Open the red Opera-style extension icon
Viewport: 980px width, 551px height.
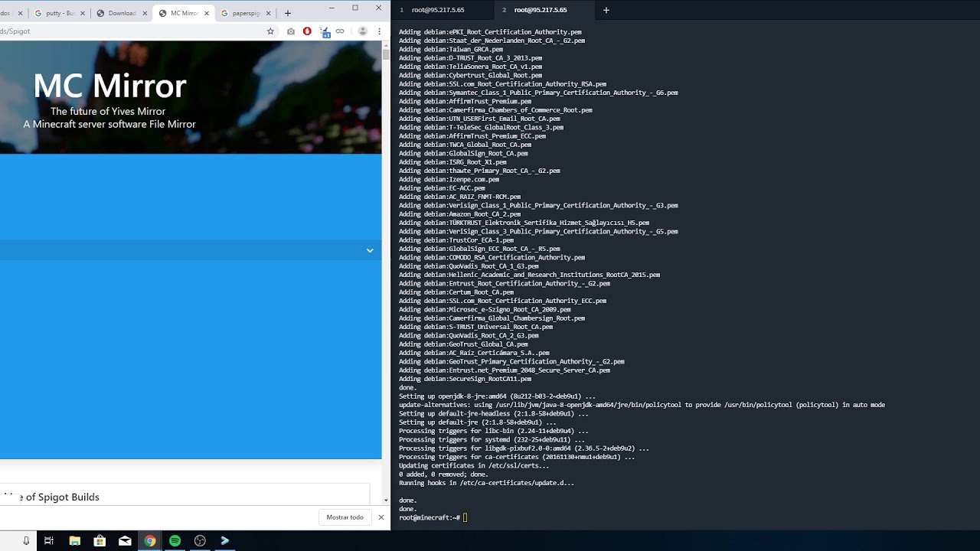(307, 31)
